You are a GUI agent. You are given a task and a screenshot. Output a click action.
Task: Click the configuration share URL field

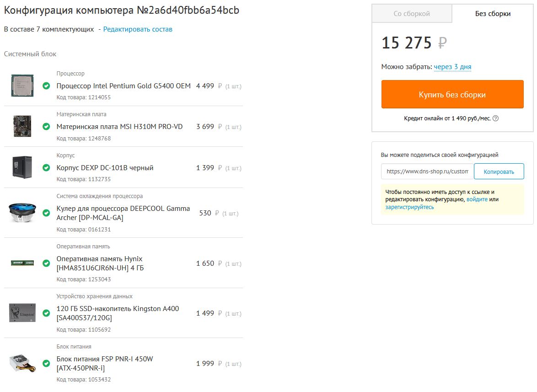coord(427,172)
